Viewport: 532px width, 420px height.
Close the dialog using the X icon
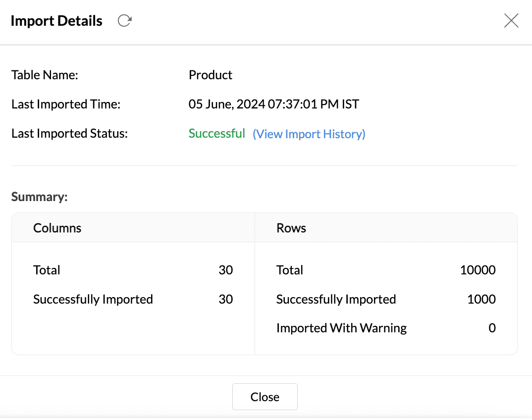511,21
